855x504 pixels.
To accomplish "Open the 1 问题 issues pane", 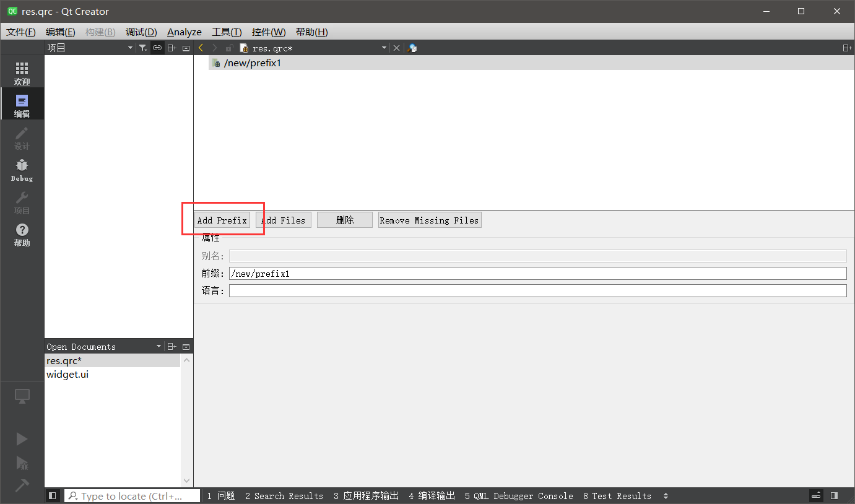I will [x=221, y=496].
